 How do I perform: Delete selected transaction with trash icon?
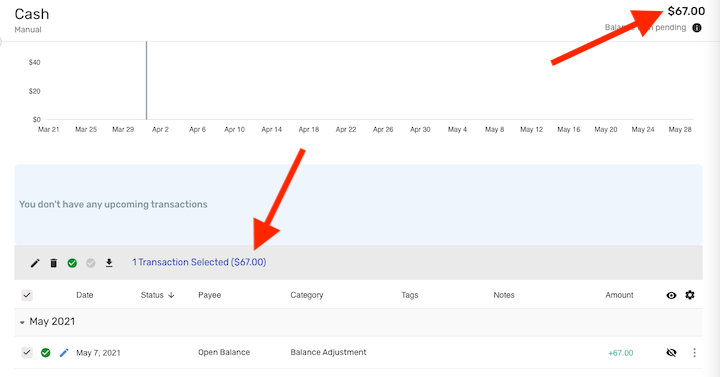[x=54, y=263]
